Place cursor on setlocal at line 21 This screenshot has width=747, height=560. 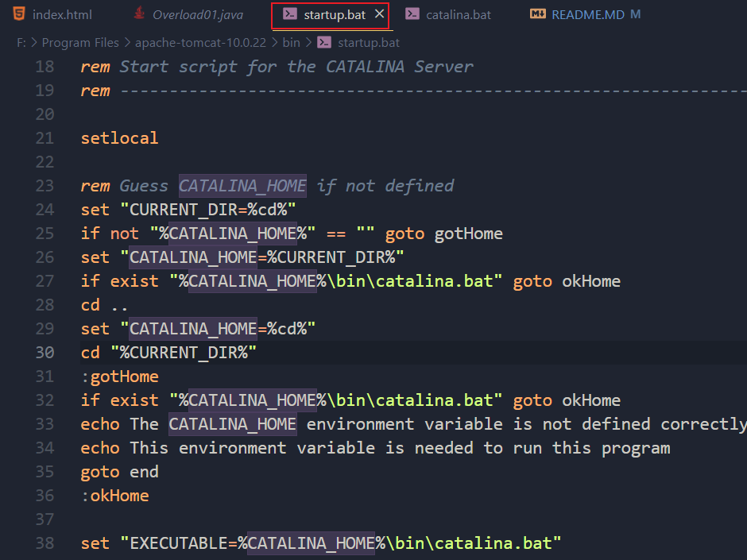(119, 138)
